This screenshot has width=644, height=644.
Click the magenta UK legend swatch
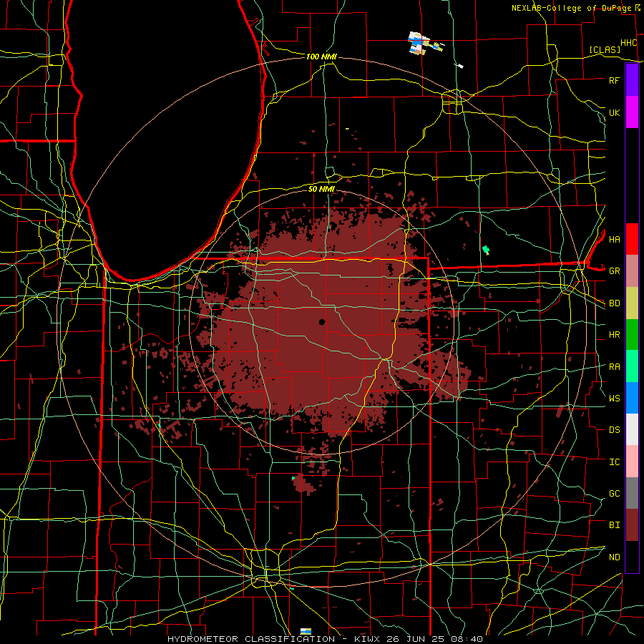click(x=632, y=112)
